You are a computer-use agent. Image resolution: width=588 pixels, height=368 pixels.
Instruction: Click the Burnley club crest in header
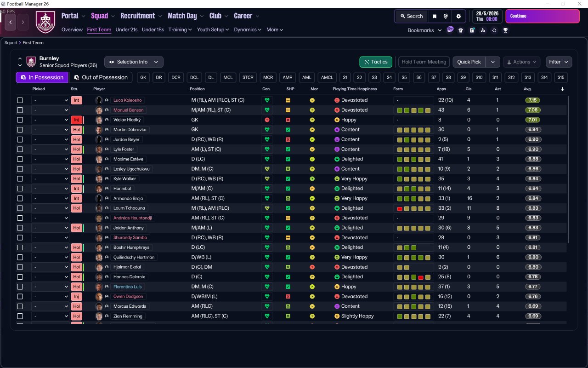pyautogui.click(x=45, y=22)
